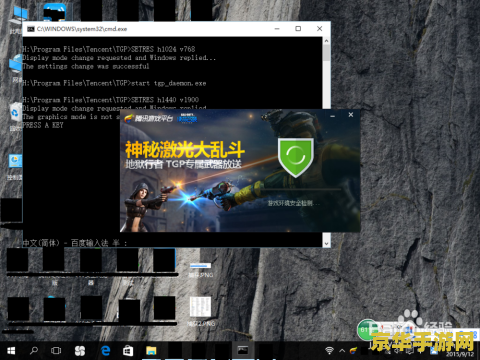Expand hidden system tray icons chevron
Screen dimensions: 480x360
pyautogui.click(x=342, y=351)
